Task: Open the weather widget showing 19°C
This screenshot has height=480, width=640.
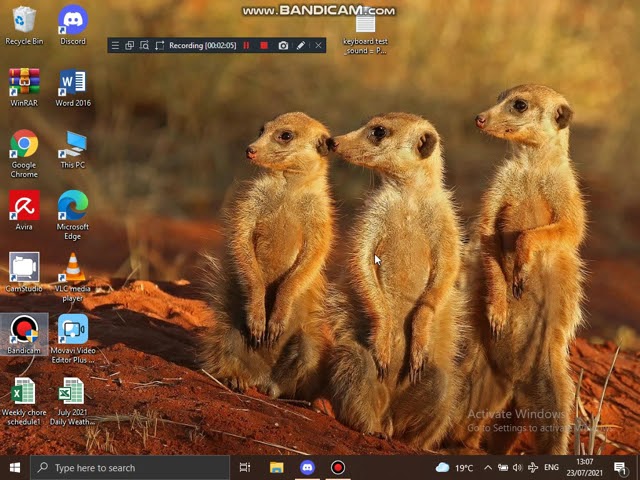Action: pyautogui.click(x=454, y=468)
